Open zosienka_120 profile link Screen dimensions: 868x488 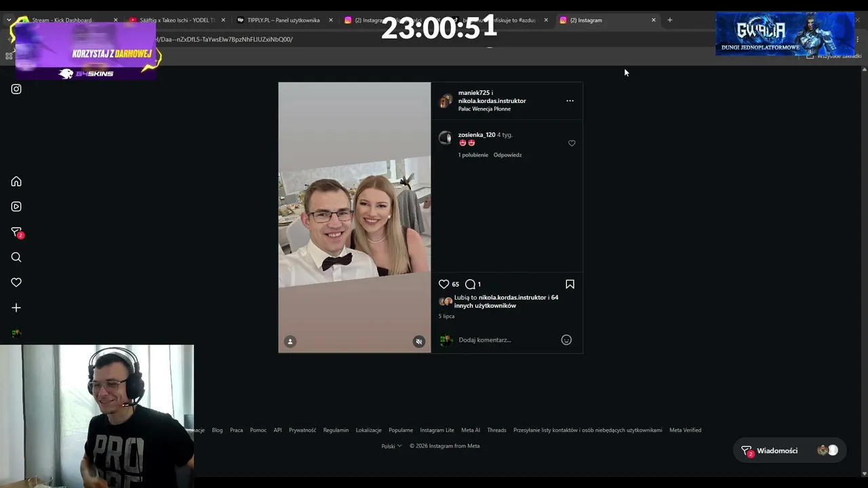(477, 135)
